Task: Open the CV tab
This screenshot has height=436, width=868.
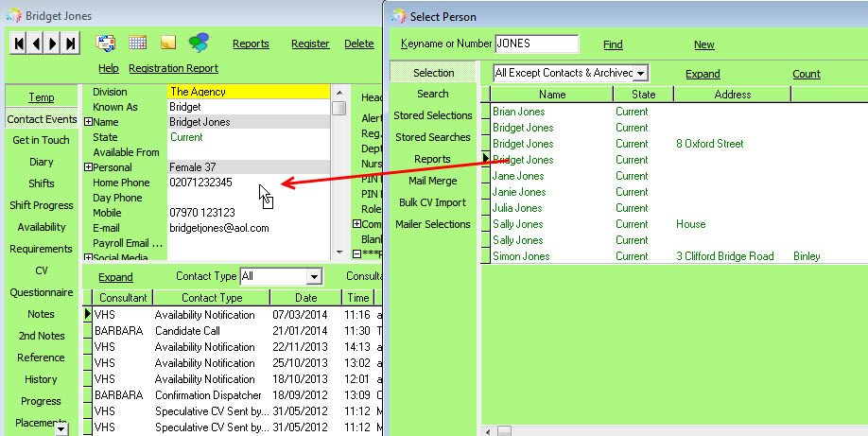Action: pyautogui.click(x=42, y=270)
